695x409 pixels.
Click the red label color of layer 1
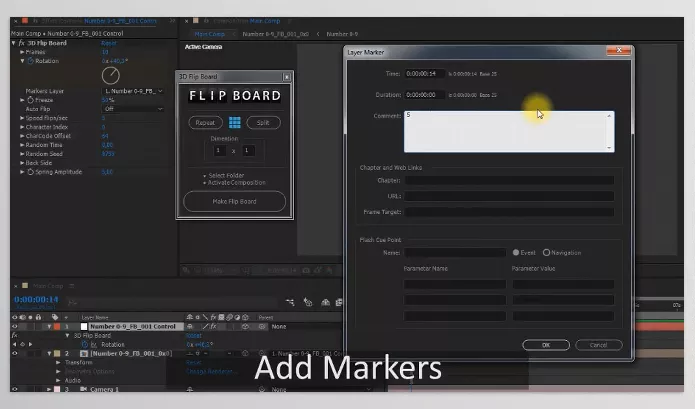click(x=57, y=327)
